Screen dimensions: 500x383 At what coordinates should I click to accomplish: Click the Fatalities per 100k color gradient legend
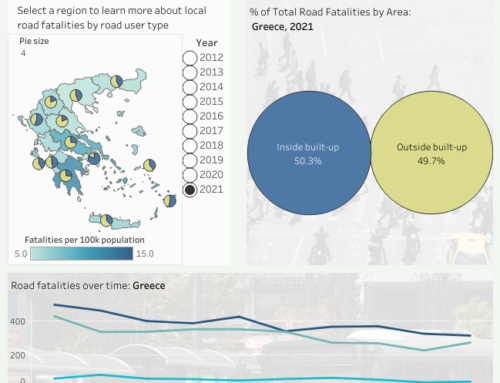click(82, 254)
